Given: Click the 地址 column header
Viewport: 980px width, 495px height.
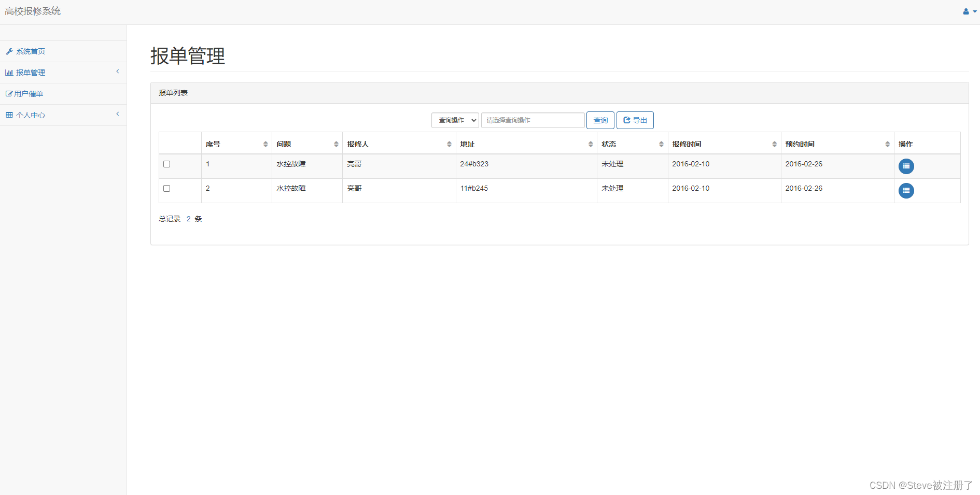Looking at the screenshot, I should click(x=526, y=144).
